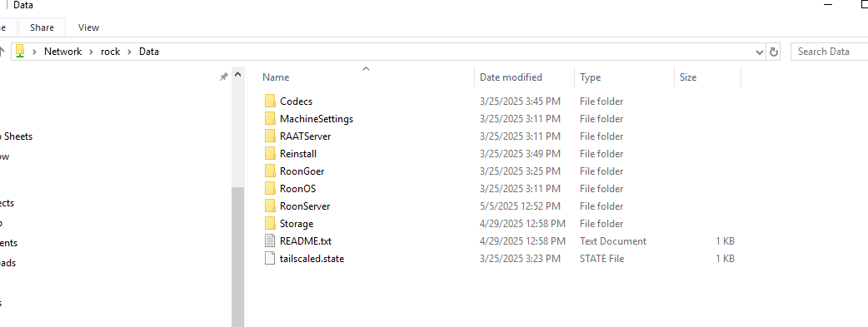Click the 1 KB size in README.txt row
Viewport: 868px width, 327px height.
725,241
